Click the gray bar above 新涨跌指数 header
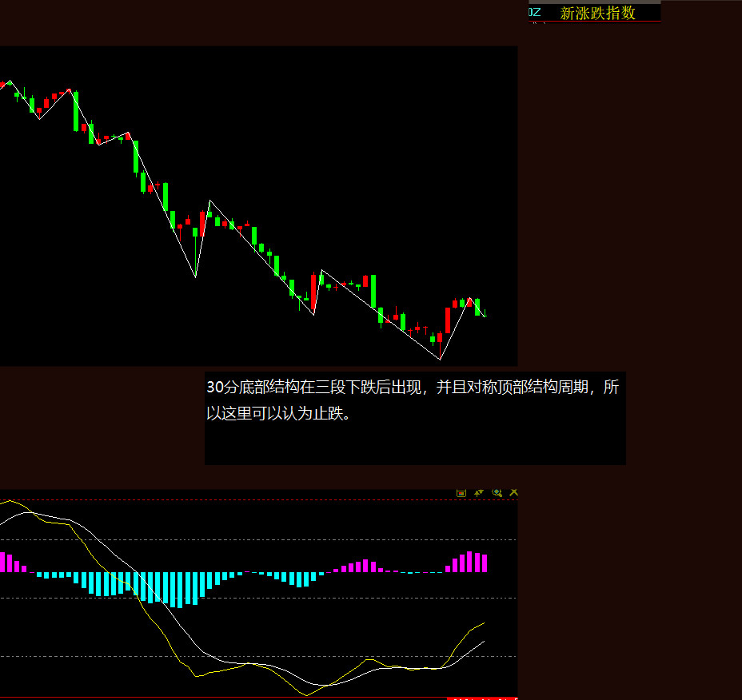Image resolution: width=742 pixels, height=700 pixels. point(594,2)
